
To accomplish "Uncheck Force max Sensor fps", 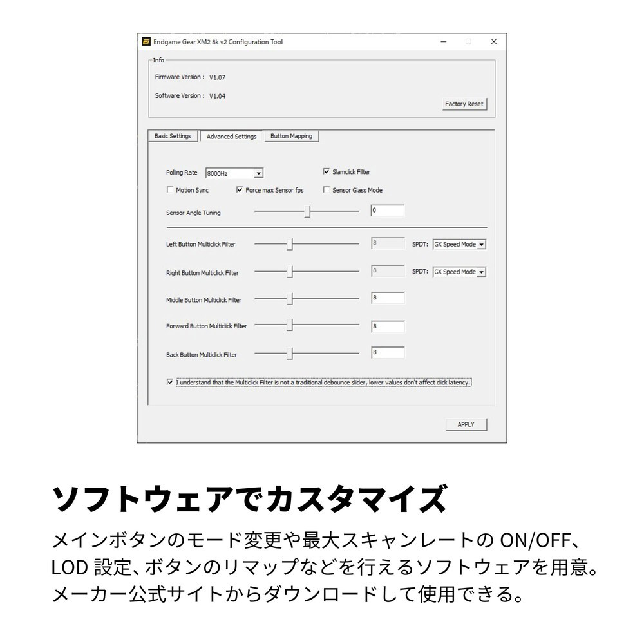I will 240,191.
